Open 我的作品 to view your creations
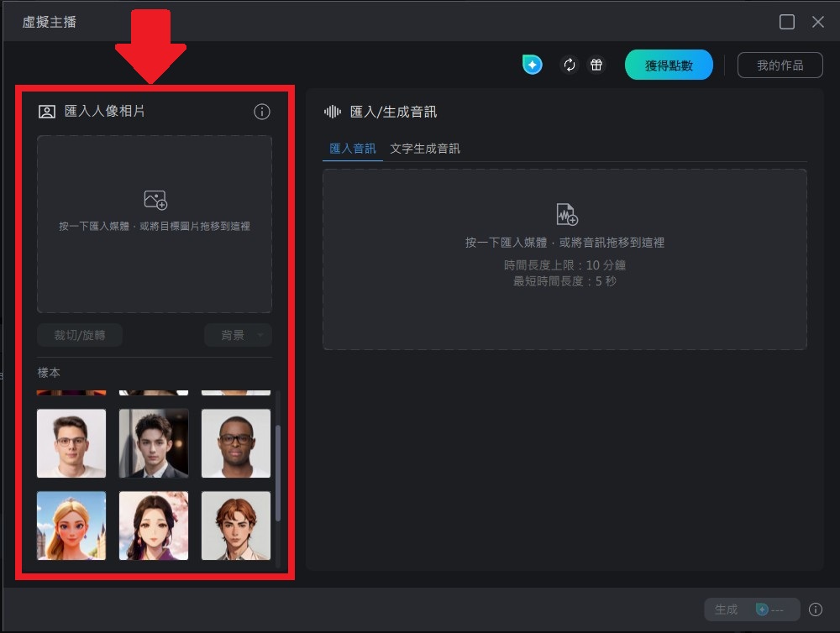 [780, 65]
